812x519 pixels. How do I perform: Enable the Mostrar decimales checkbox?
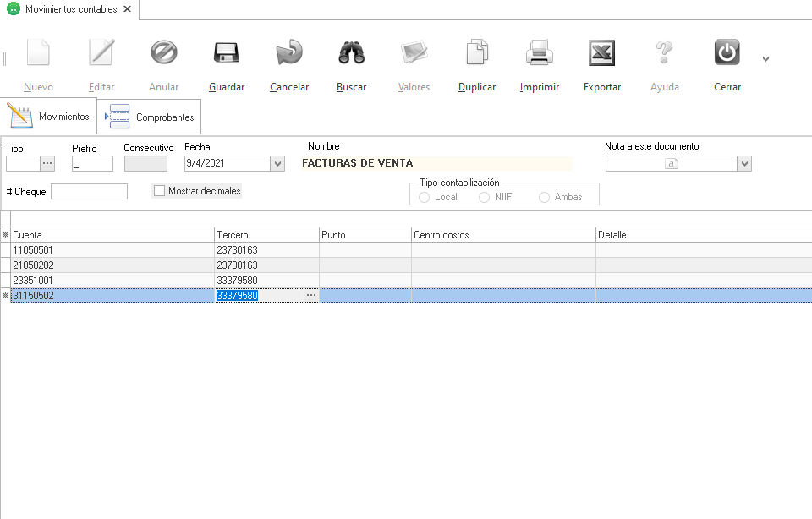tap(159, 191)
